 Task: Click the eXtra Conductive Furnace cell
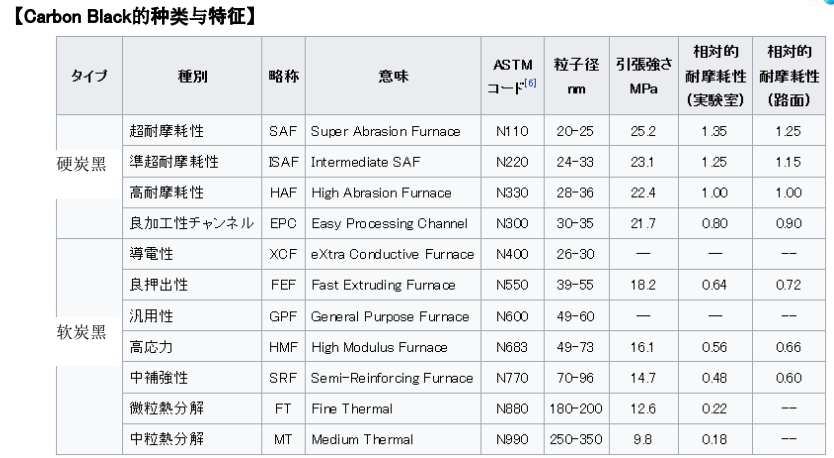coord(393,254)
